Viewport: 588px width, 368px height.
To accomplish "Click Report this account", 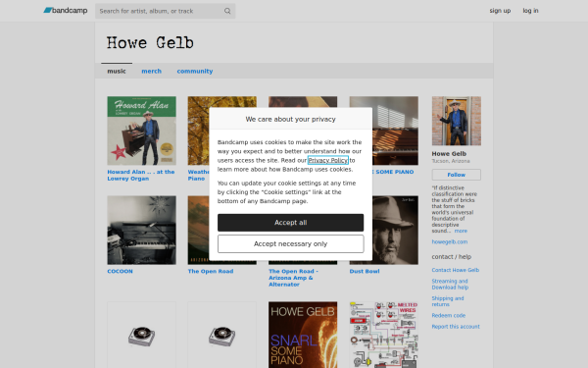I will 456,327.
